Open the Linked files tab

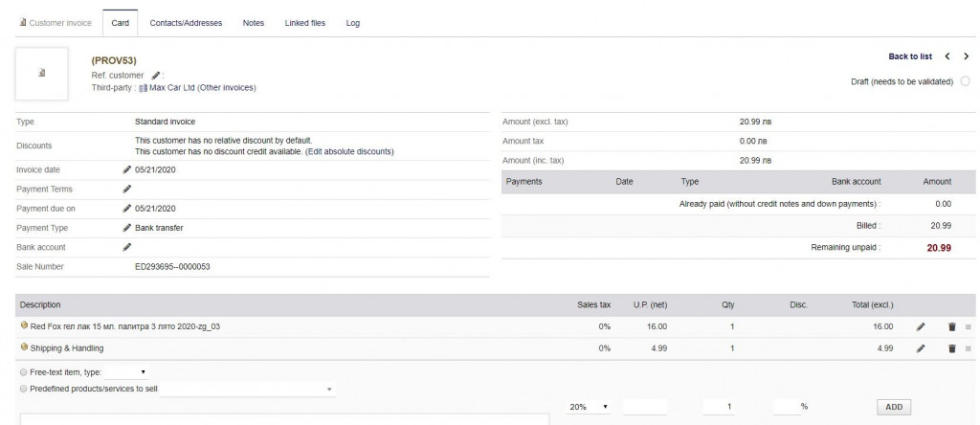coord(304,22)
